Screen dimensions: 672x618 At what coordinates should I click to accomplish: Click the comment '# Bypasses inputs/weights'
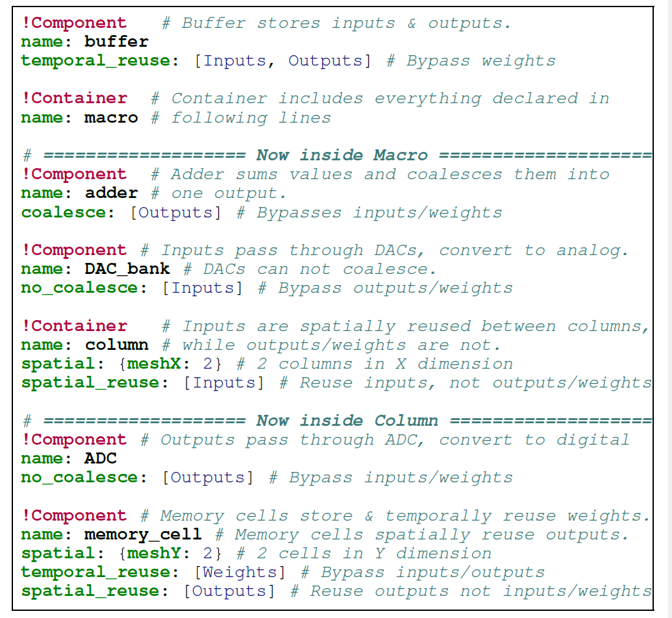pyautogui.click(x=369, y=212)
